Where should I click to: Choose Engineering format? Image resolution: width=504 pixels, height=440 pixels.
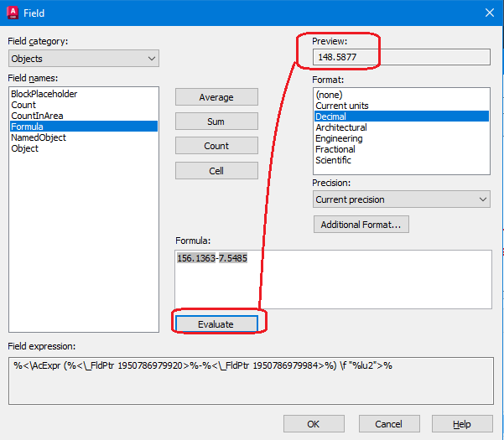[x=402, y=138]
